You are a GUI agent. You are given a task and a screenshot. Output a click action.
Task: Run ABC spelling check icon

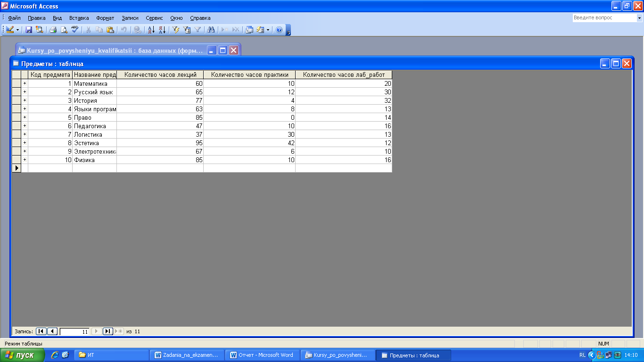74,30
